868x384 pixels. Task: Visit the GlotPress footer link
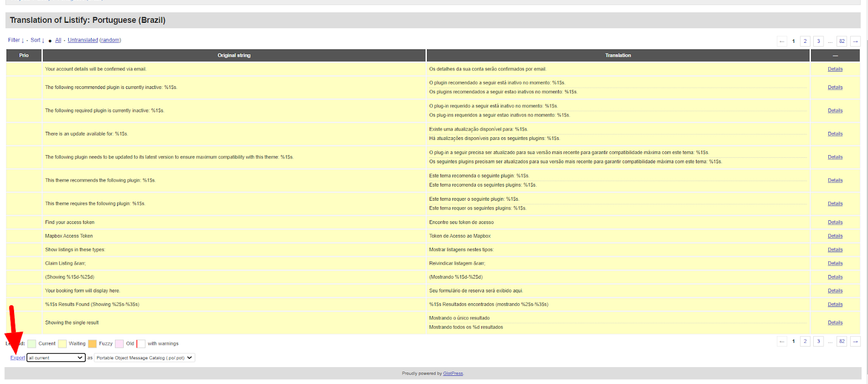click(x=453, y=374)
